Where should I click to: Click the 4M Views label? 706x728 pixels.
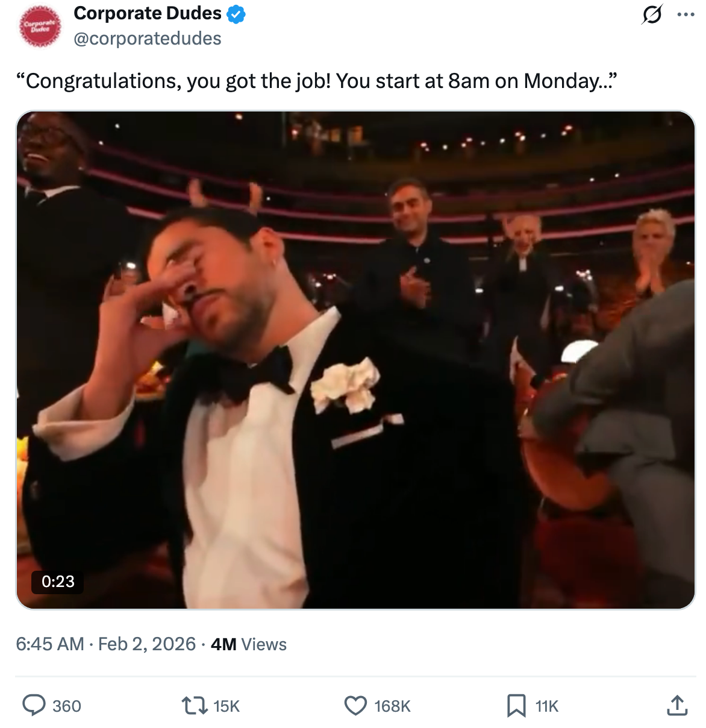click(249, 644)
